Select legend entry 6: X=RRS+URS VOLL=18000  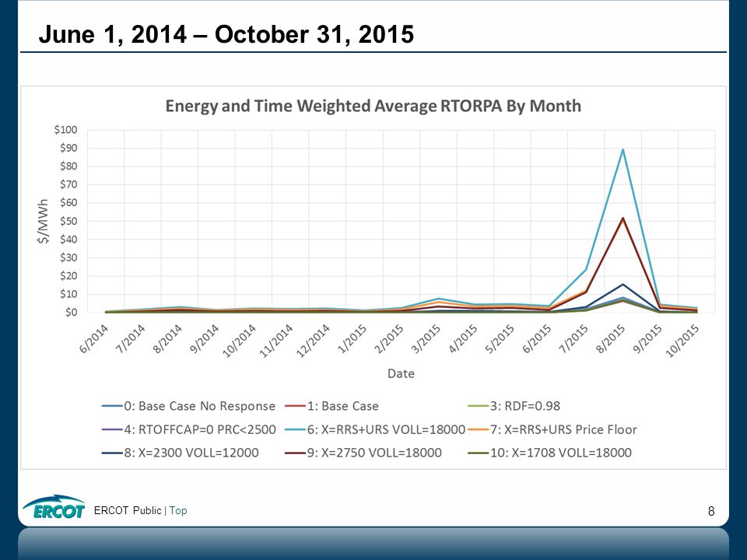(374, 429)
